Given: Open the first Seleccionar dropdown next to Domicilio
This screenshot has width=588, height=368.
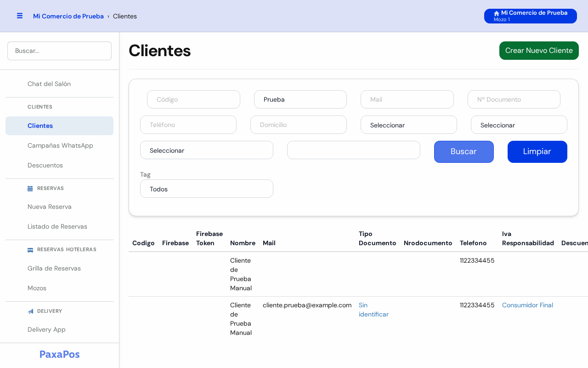Looking at the screenshot, I should tap(409, 125).
